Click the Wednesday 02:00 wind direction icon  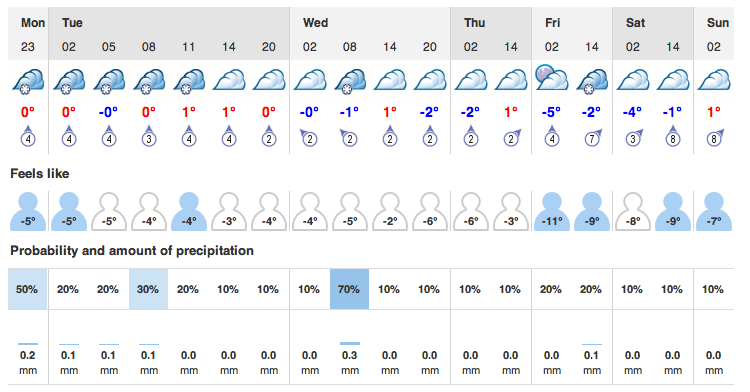pyautogui.click(x=309, y=138)
